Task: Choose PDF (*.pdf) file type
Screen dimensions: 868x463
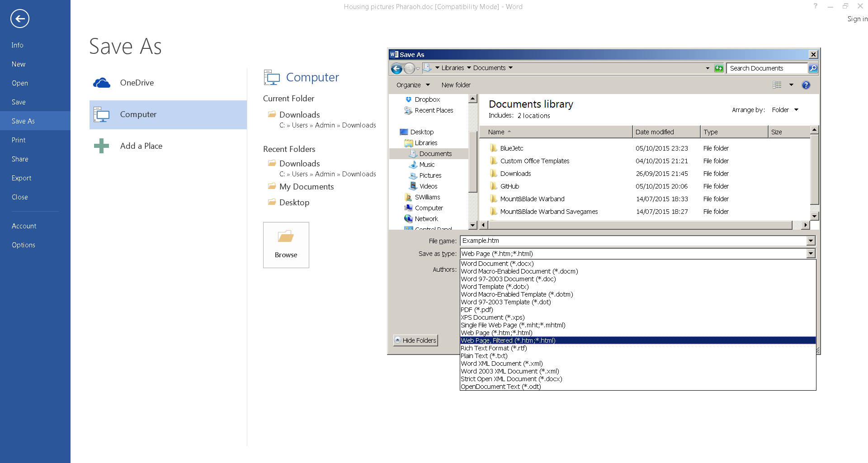Action: tap(638, 310)
